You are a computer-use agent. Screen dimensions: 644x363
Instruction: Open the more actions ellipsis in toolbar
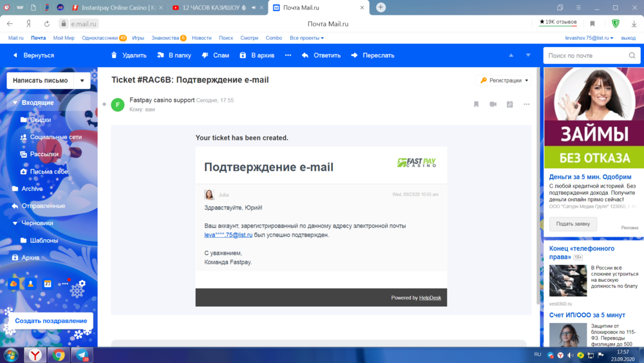click(x=288, y=55)
